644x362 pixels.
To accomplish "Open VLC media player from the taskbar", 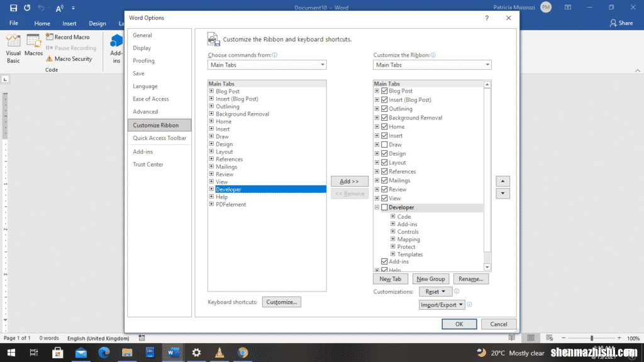I will point(219,353).
